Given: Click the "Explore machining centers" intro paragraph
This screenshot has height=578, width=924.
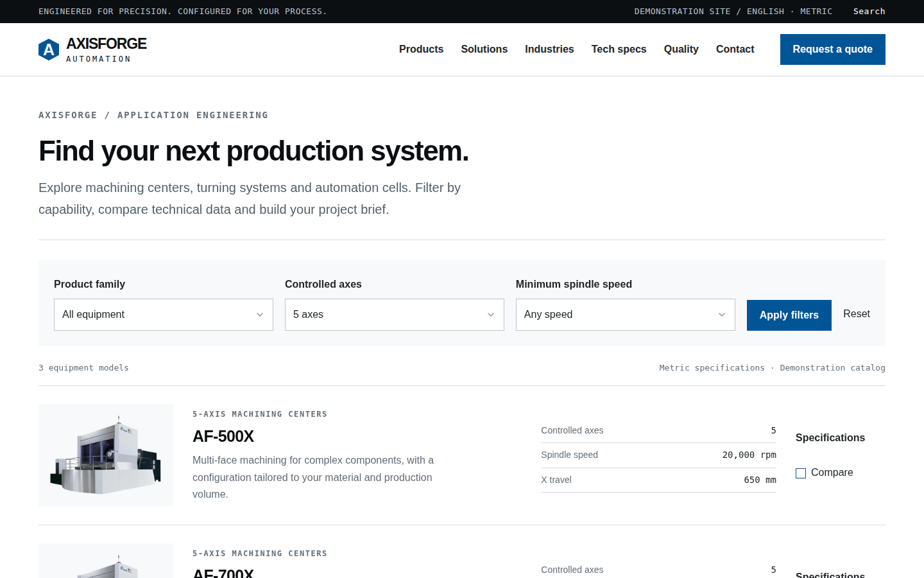Looking at the screenshot, I should 250,198.
